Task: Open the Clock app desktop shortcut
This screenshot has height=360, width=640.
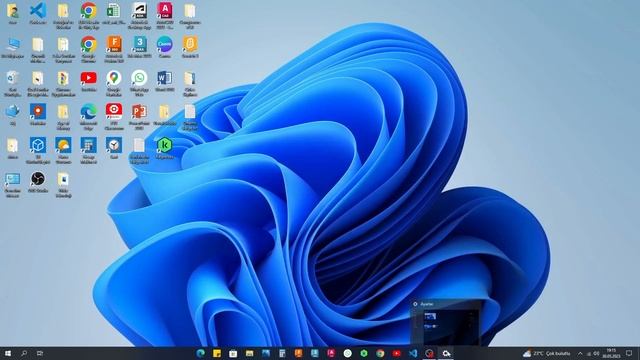Action: (114, 148)
